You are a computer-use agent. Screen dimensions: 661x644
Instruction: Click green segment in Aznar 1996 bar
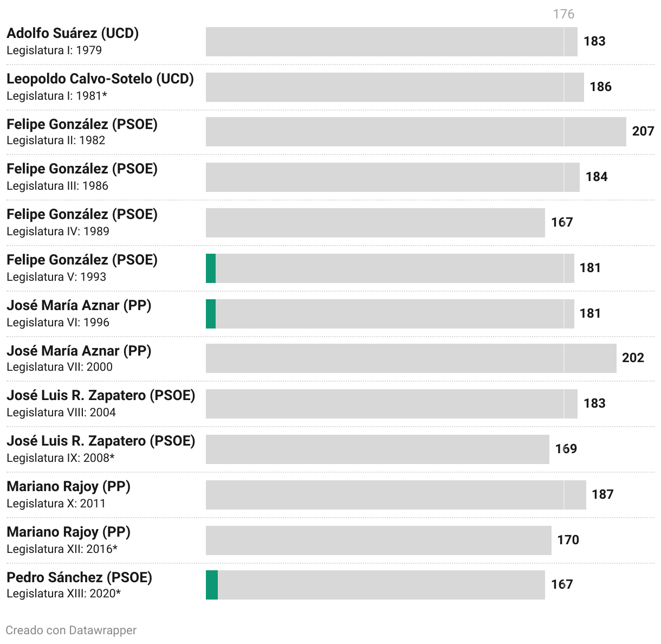[211, 314]
